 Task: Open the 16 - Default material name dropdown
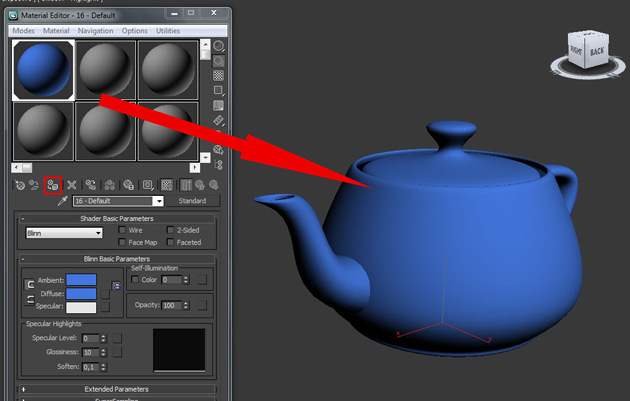click(x=159, y=201)
